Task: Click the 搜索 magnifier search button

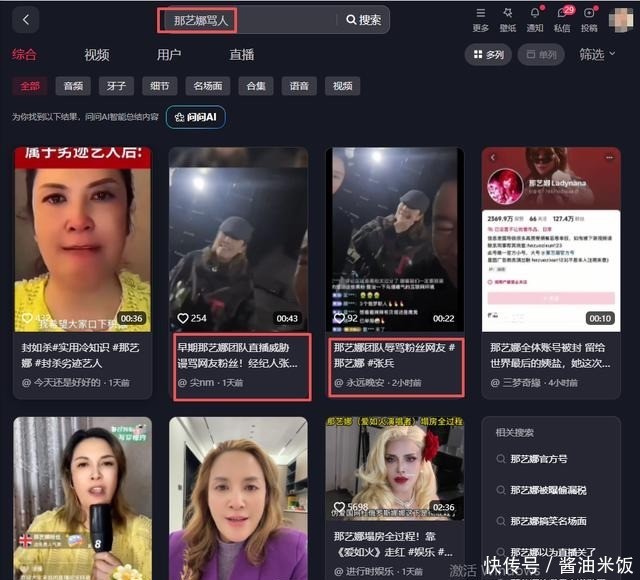Action: coord(363,20)
